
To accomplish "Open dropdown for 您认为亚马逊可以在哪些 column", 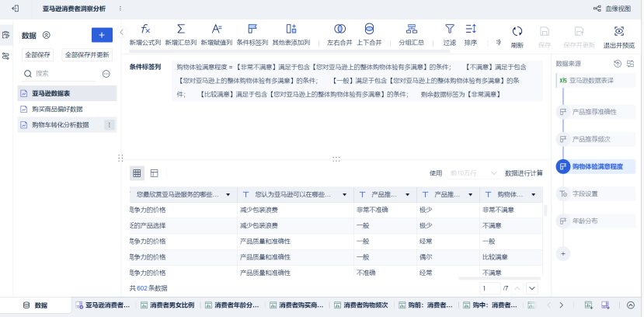I will (344, 195).
